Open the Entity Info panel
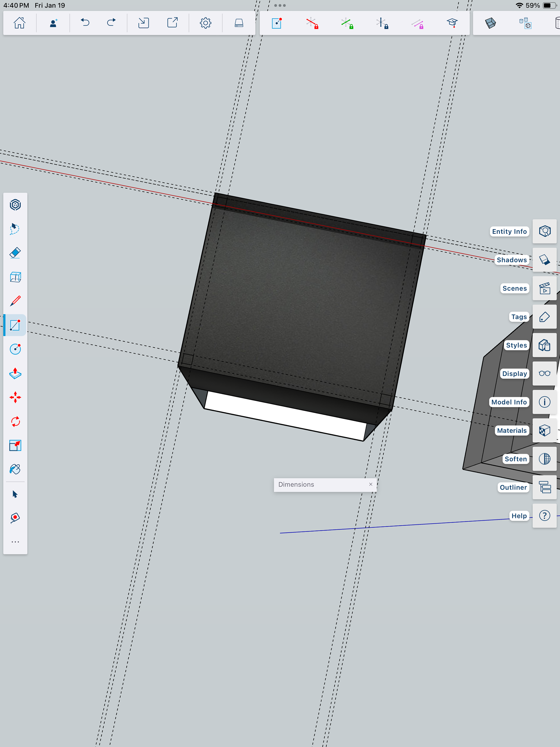The image size is (560, 747). 545,231
